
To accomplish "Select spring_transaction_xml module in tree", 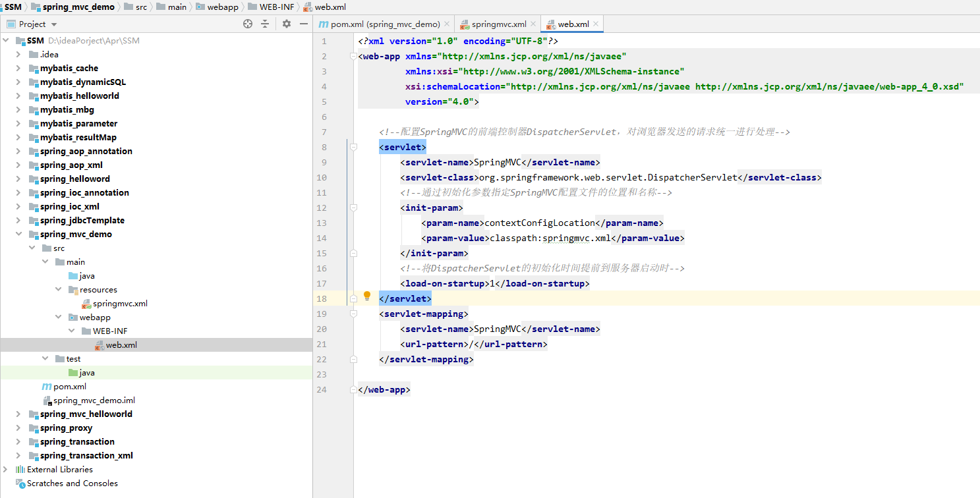I will click(86, 456).
